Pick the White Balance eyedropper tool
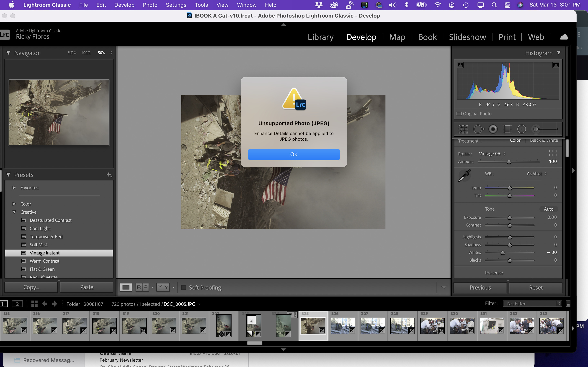 464,176
